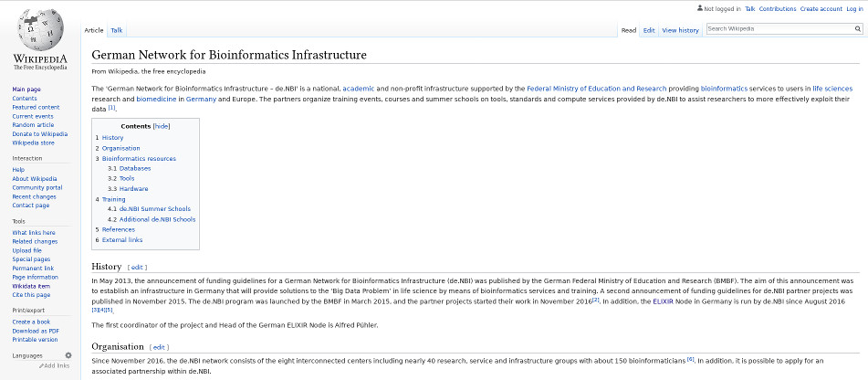Open the Edit tab
868x380 pixels.
(x=649, y=30)
